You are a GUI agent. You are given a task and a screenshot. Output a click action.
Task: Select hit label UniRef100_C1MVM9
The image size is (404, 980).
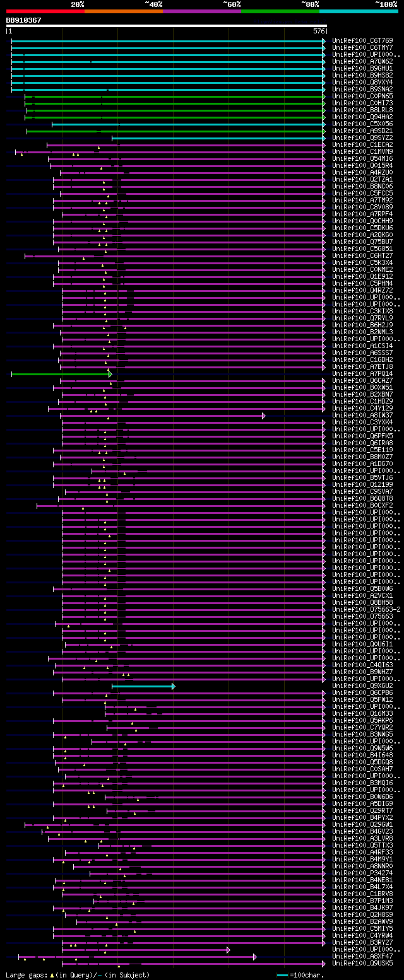(362, 151)
